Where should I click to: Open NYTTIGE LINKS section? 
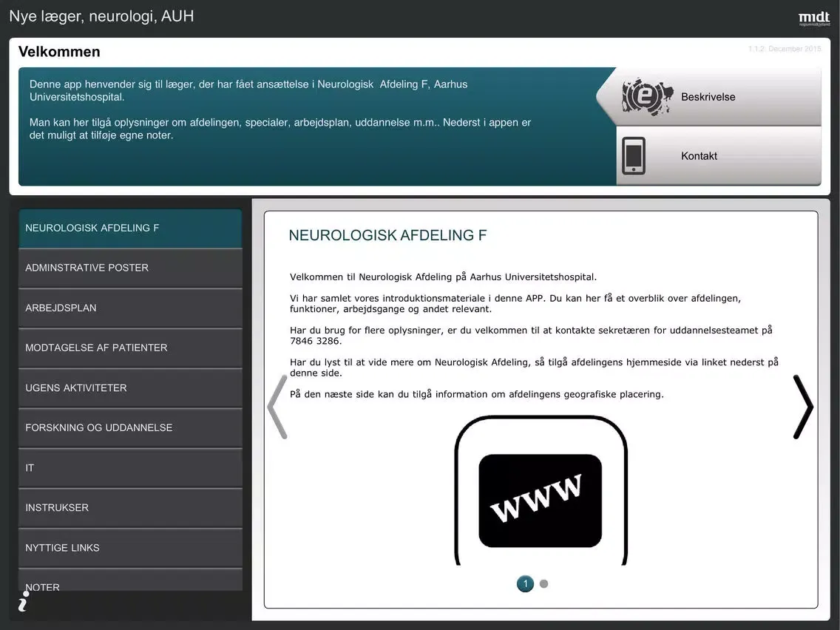(130, 547)
